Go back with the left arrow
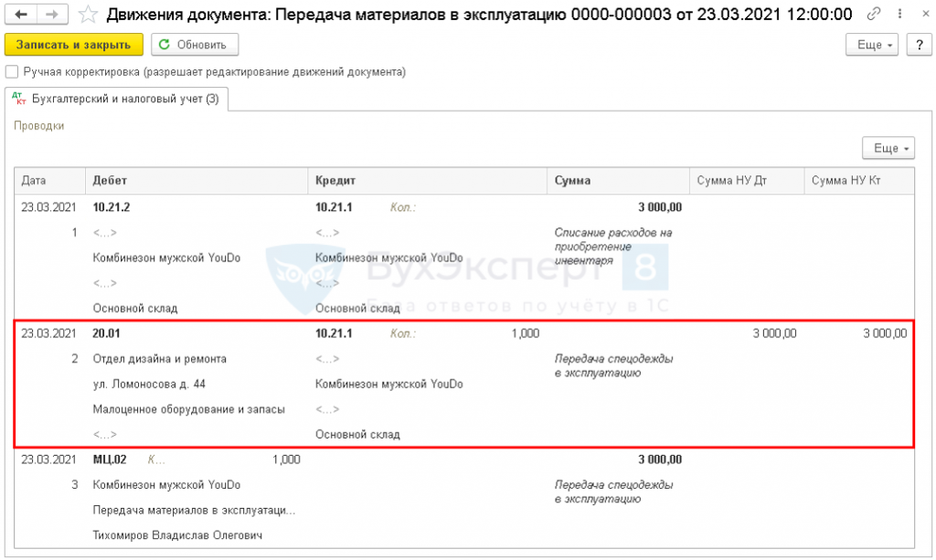936x560 pixels. pos(21,14)
